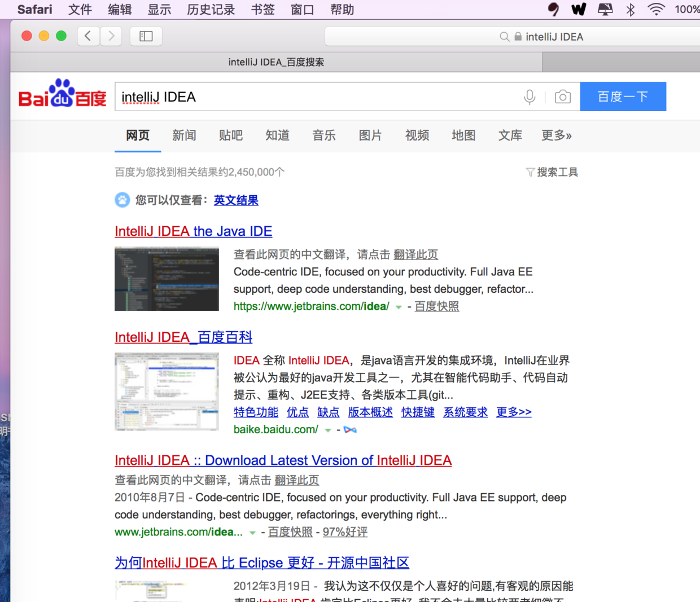Switch to the 贴吧 tab
Screen dimensions: 700x602
[231, 135]
